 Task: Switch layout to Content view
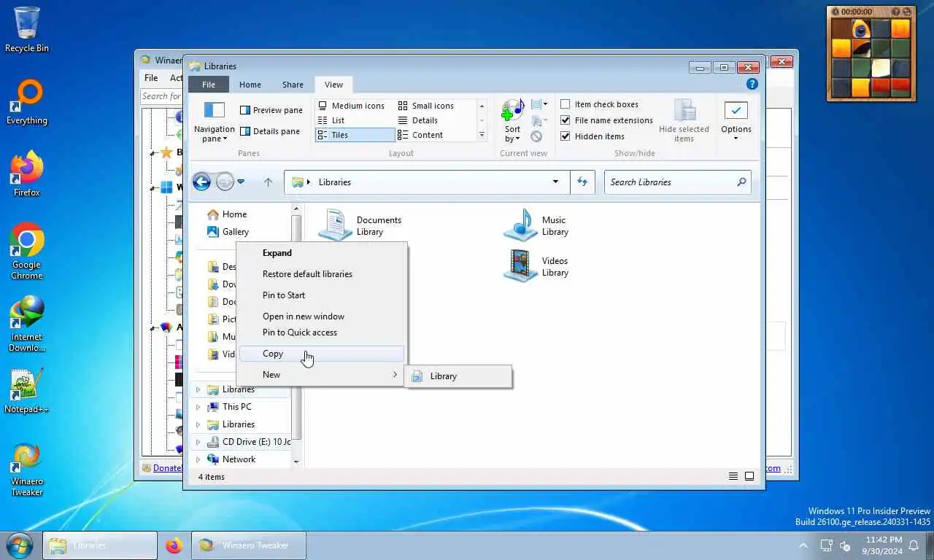click(420, 135)
